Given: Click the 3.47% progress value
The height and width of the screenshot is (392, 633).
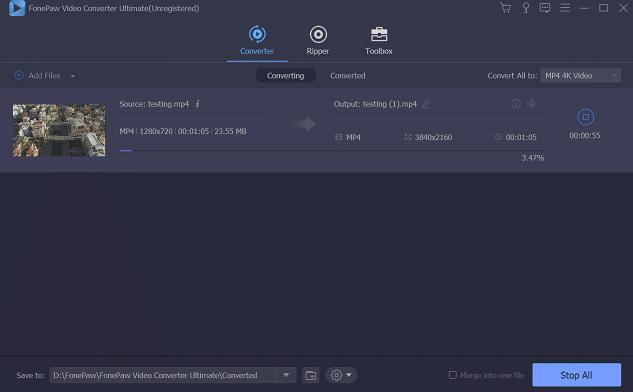Looking at the screenshot, I should (x=532, y=157).
